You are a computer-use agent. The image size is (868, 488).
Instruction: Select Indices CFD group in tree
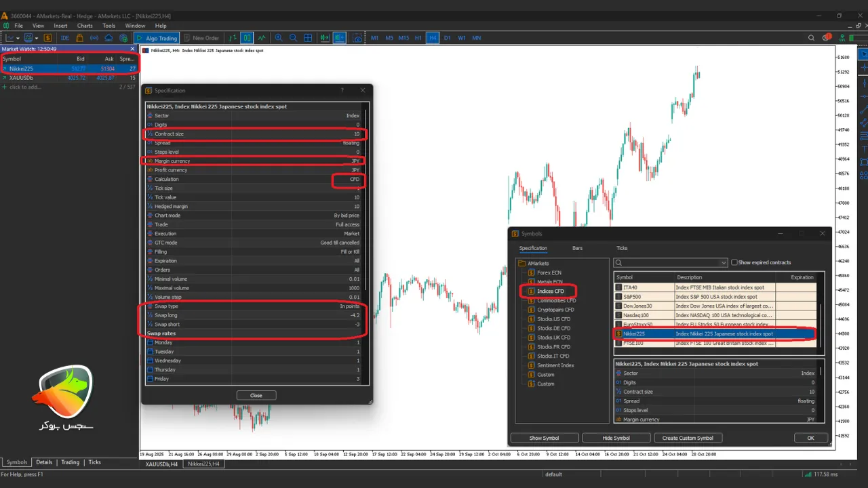[x=550, y=291]
